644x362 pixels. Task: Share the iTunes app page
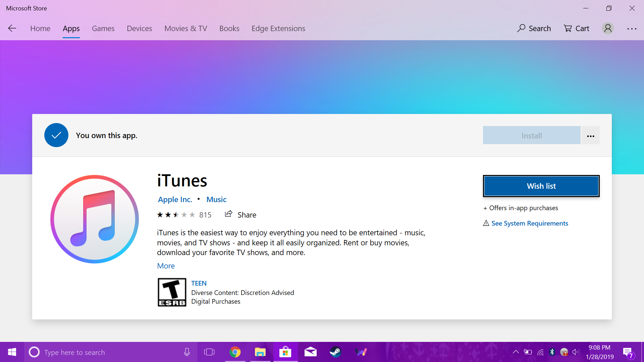click(240, 215)
